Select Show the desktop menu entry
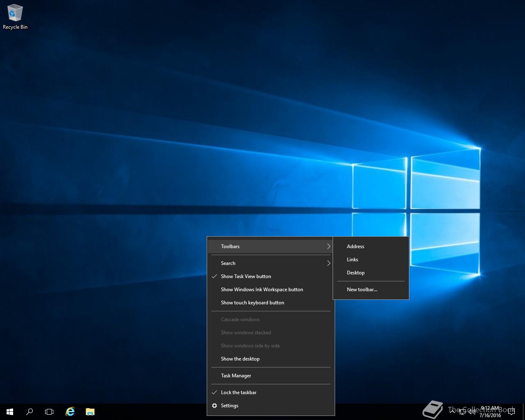Screen dimensions: 525x420 (271, 359)
